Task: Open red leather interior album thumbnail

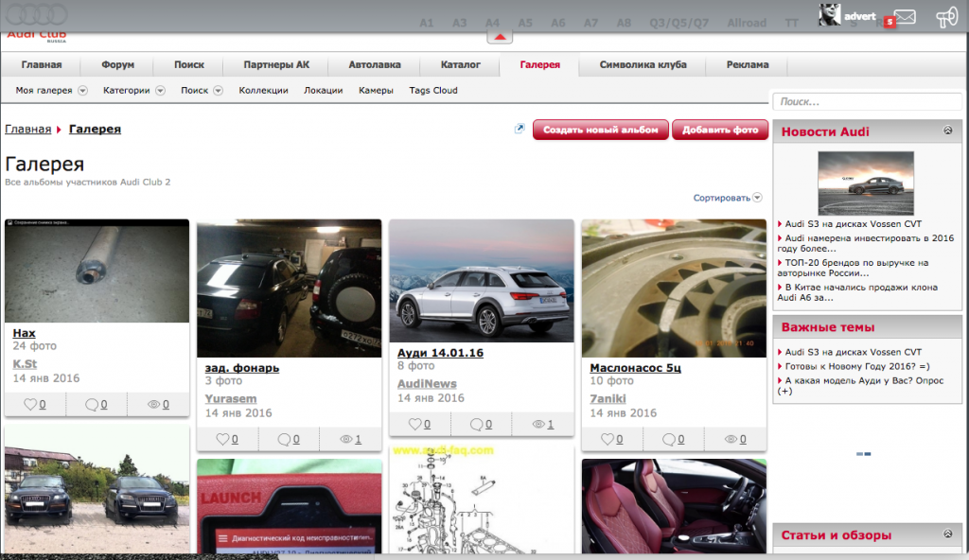Action: [674, 505]
